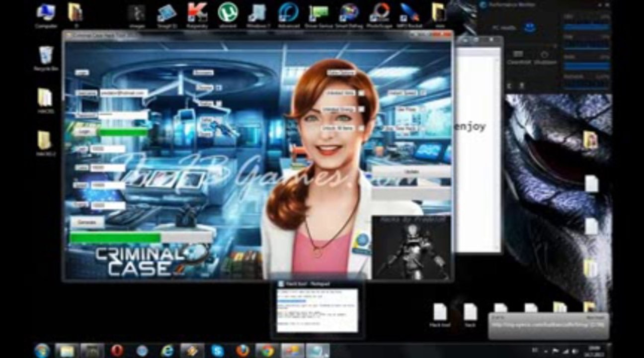644x358 pixels.
Task: Open the Computer desktop icon
Action: tap(46, 15)
